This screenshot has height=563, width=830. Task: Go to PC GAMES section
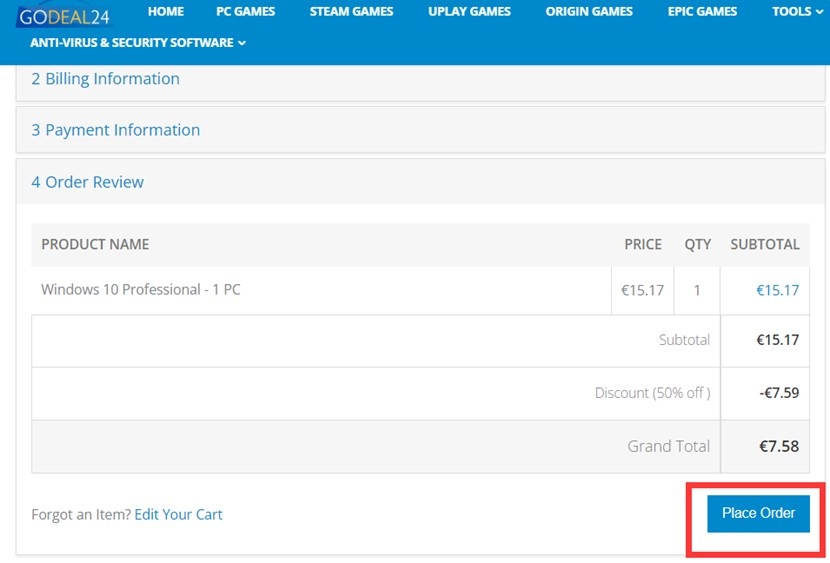[245, 12]
